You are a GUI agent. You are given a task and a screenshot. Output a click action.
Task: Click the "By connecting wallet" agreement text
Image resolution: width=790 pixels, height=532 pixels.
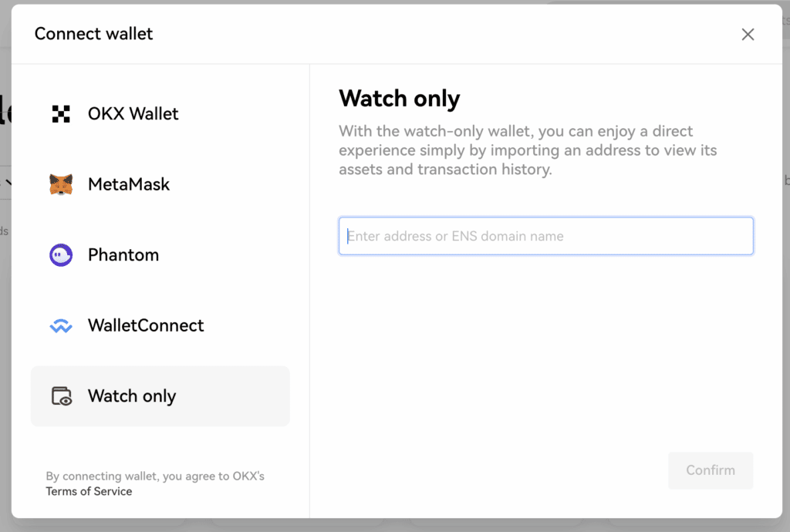155,476
